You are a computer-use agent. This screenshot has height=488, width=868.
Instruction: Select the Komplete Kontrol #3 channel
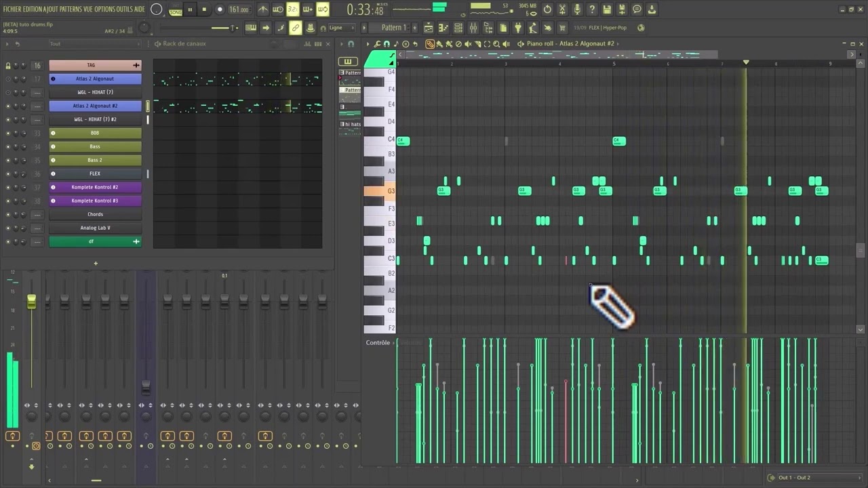pyautogui.click(x=95, y=201)
